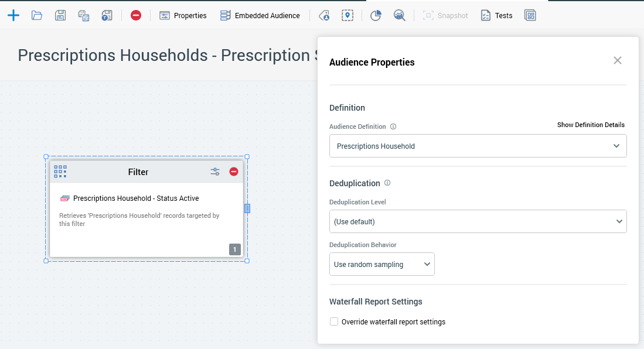Close the Audience Properties panel
The height and width of the screenshot is (349, 644).
[x=617, y=60]
